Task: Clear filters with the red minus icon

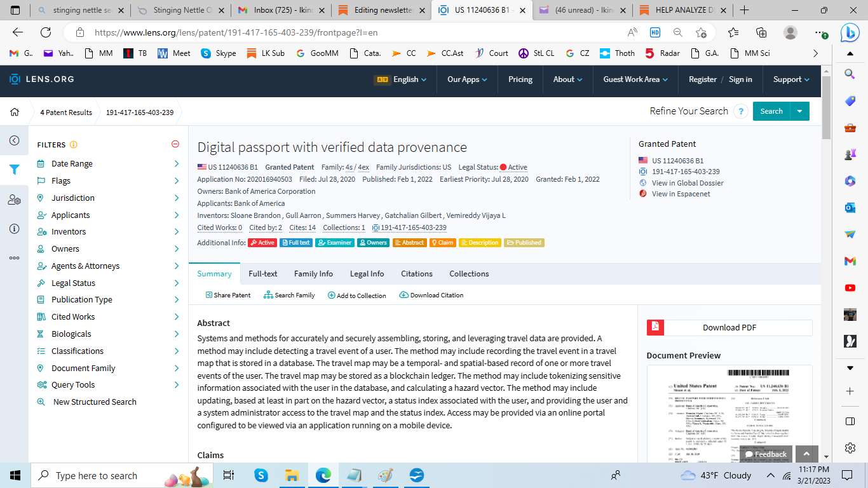Action: 175,144
